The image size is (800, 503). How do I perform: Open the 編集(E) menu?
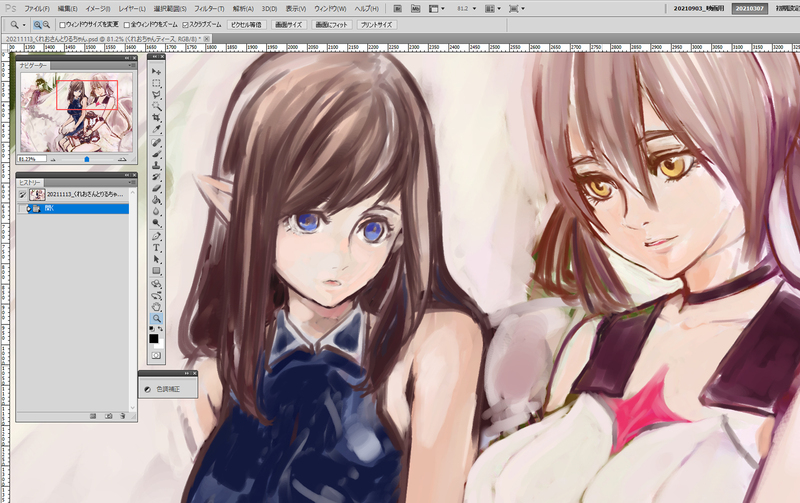(x=67, y=9)
